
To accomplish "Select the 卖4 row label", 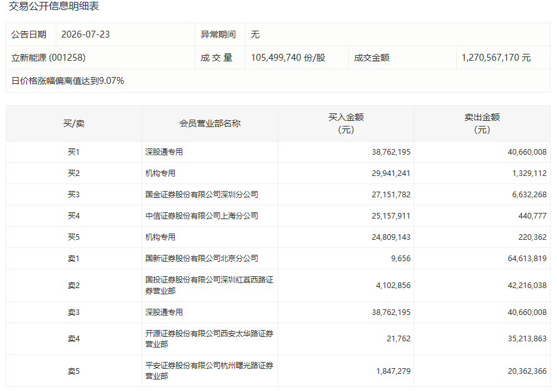I will (74, 339).
